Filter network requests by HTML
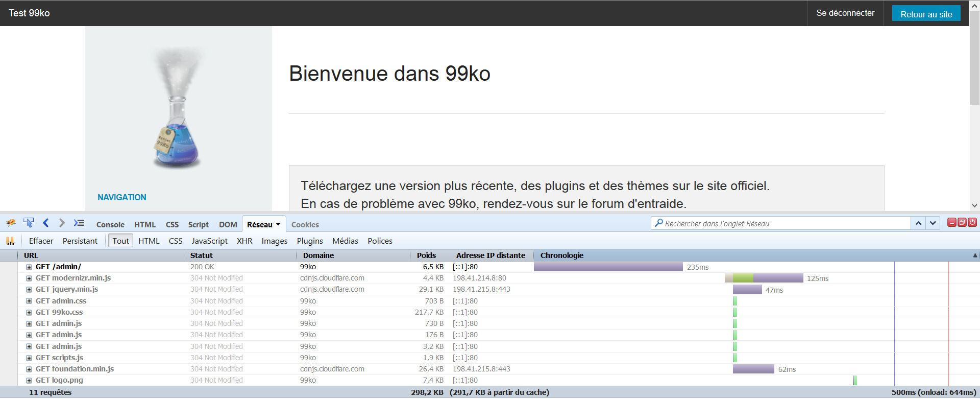Screen dimensions: 980x399 click(149, 241)
